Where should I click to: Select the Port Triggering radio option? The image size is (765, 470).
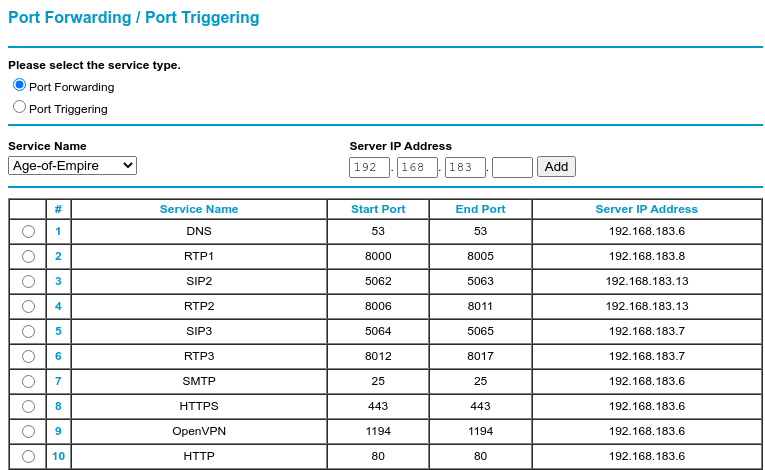[x=19, y=107]
